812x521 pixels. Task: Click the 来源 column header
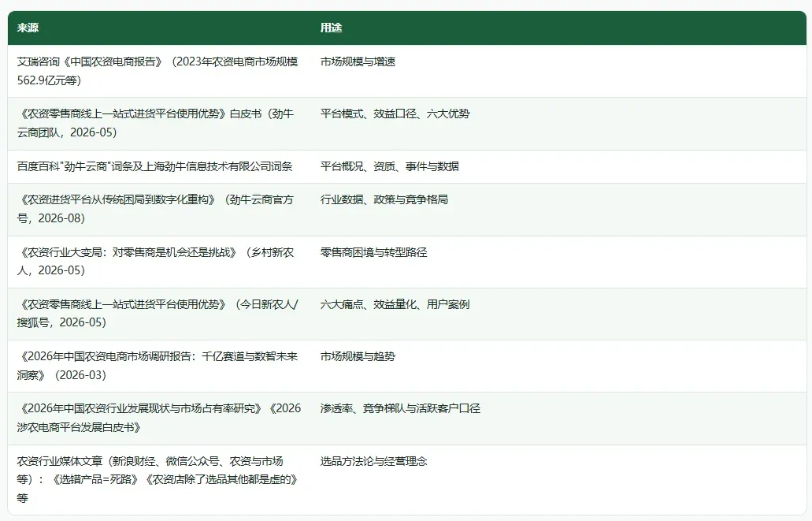pyautogui.click(x=160, y=28)
